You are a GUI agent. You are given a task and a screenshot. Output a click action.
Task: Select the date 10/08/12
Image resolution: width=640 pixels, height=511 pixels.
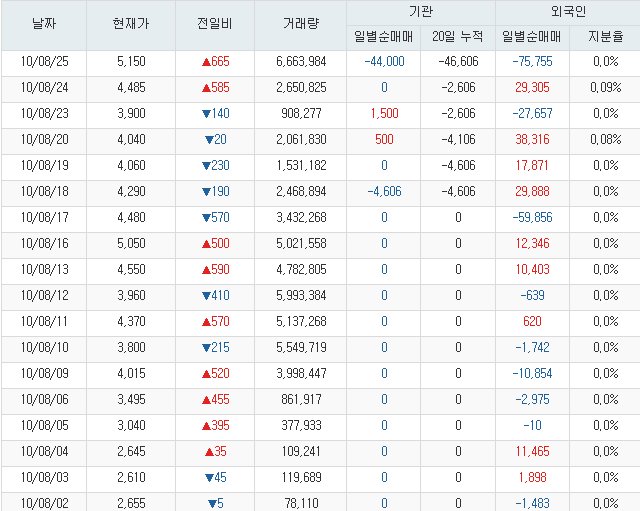tap(44, 295)
